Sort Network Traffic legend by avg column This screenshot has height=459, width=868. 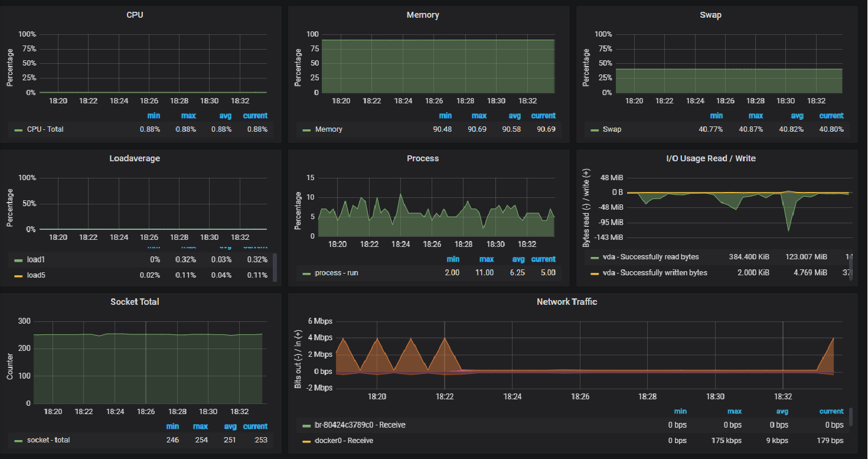pyautogui.click(x=782, y=411)
